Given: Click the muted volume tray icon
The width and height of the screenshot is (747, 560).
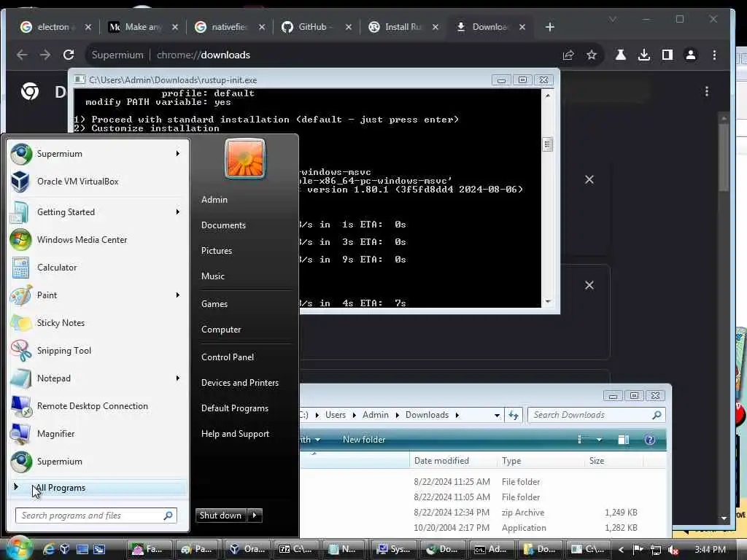Looking at the screenshot, I should point(673,550).
